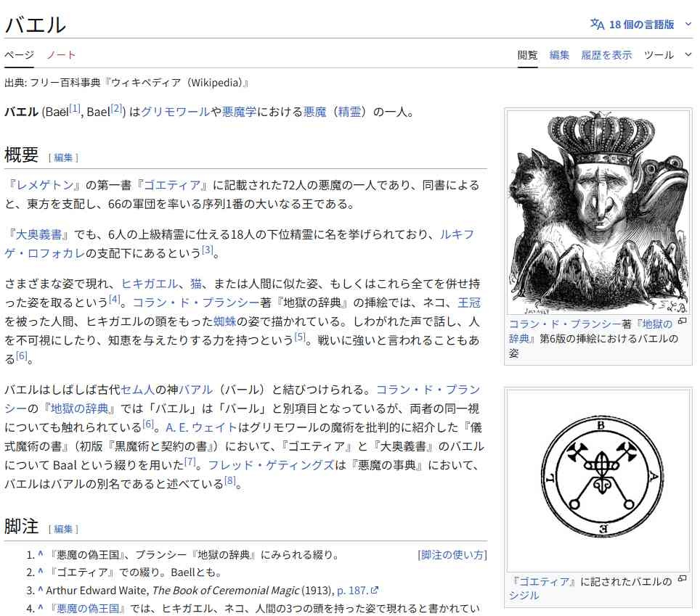Click the external link icon after p. 187

click(x=375, y=590)
